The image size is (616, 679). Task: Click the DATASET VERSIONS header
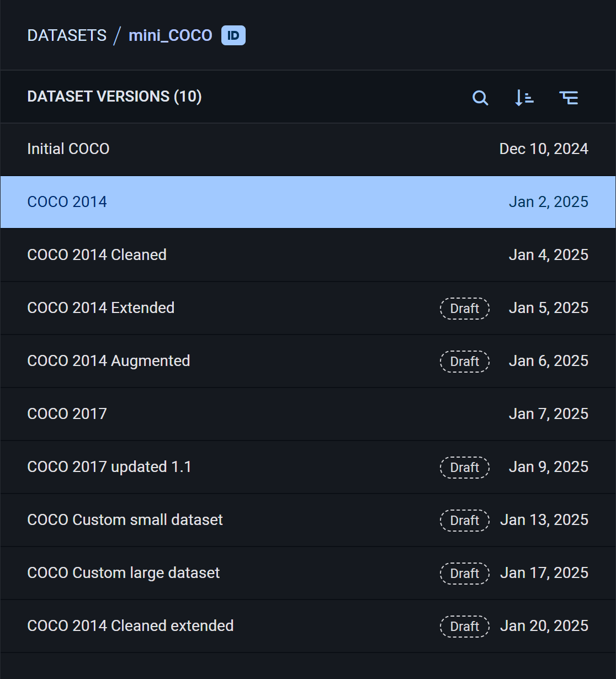click(x=114, y=96)
